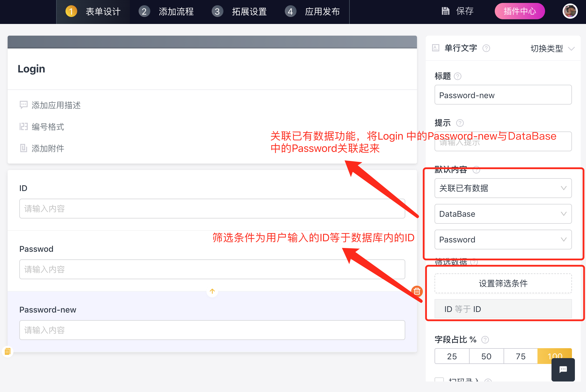Move the Password-new field up with arrow
The height and width of the screenshot is (392, 586).
212,291
